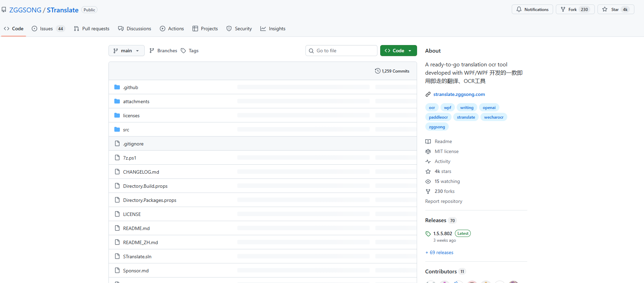
Task: Open the Insights tab
Action: point(277,29)
